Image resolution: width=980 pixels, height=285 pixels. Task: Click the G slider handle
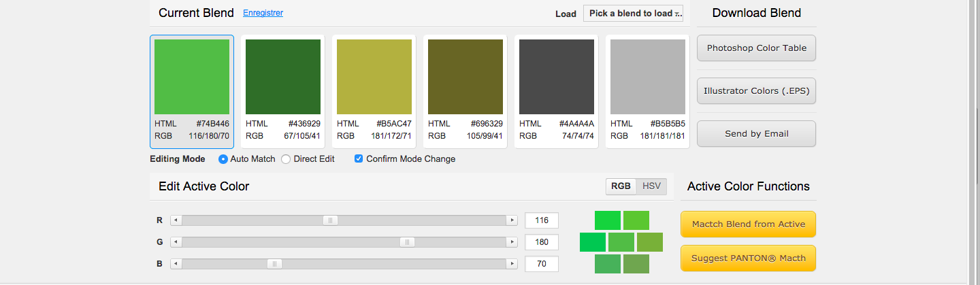tap(407, 242)
